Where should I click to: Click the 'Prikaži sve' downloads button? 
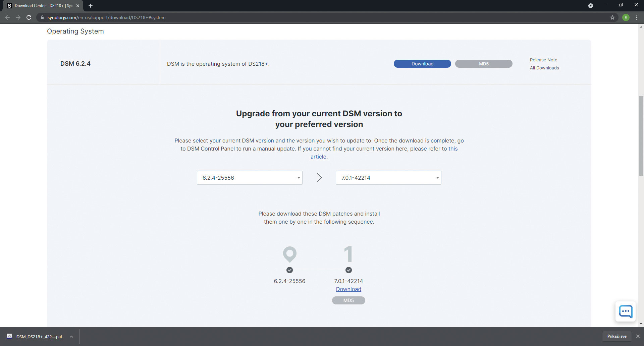pos(617,336)
